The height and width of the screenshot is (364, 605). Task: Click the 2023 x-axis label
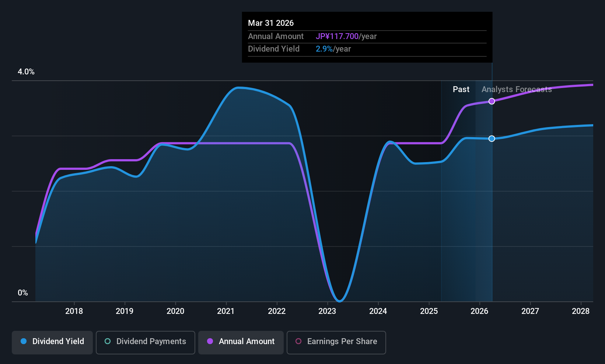327,311
